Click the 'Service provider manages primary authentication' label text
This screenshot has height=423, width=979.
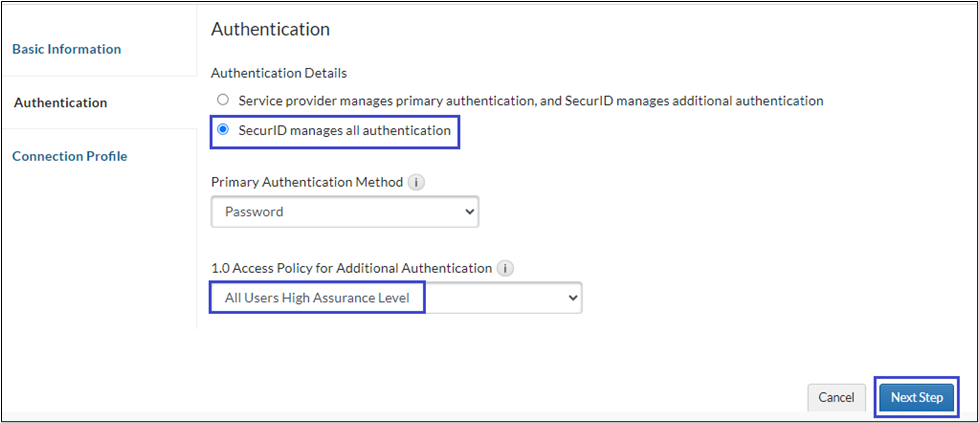tap(530, 100)
